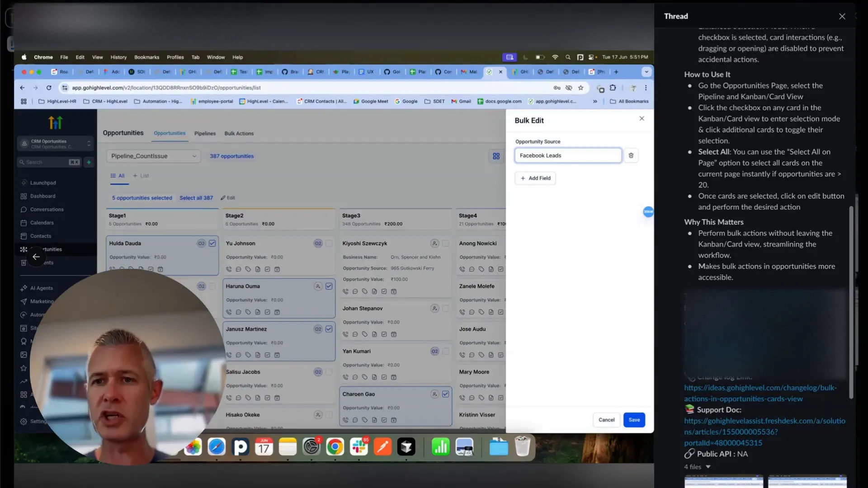Click calendar icon on Charoen Gao's card
The width and height of the screenshot is (868, 488).
point(393,420)
